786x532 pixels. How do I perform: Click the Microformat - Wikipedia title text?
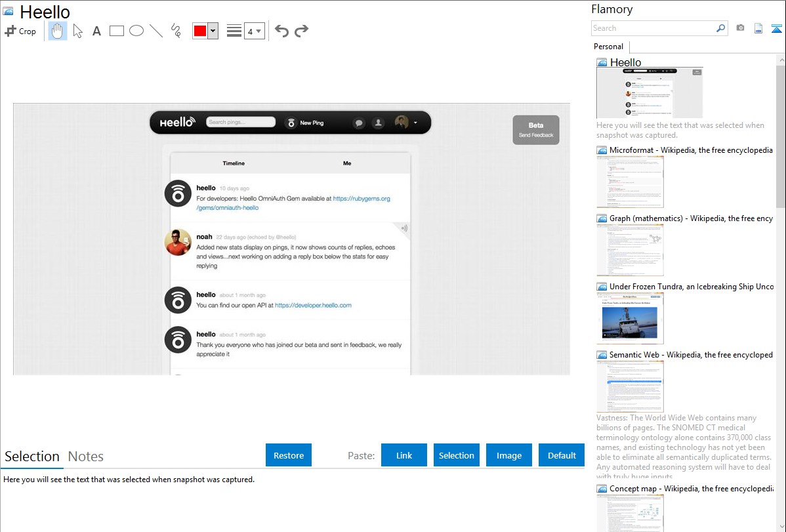[691, 150]
